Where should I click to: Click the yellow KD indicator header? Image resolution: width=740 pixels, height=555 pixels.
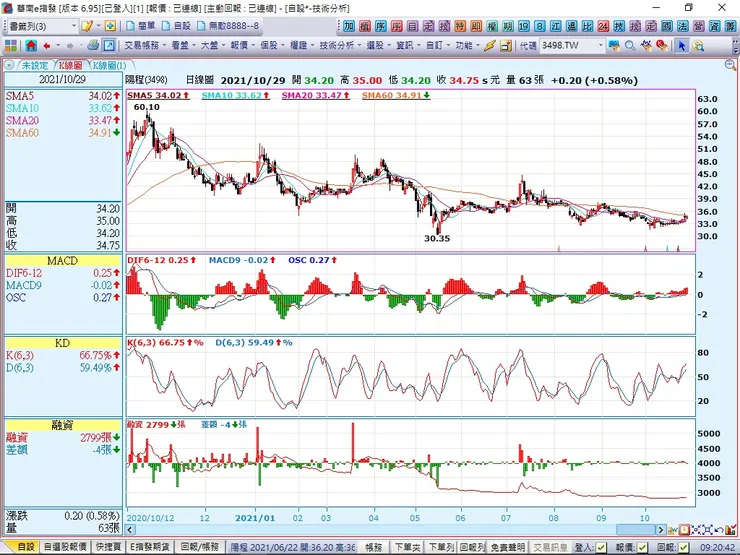click(63, 343)
